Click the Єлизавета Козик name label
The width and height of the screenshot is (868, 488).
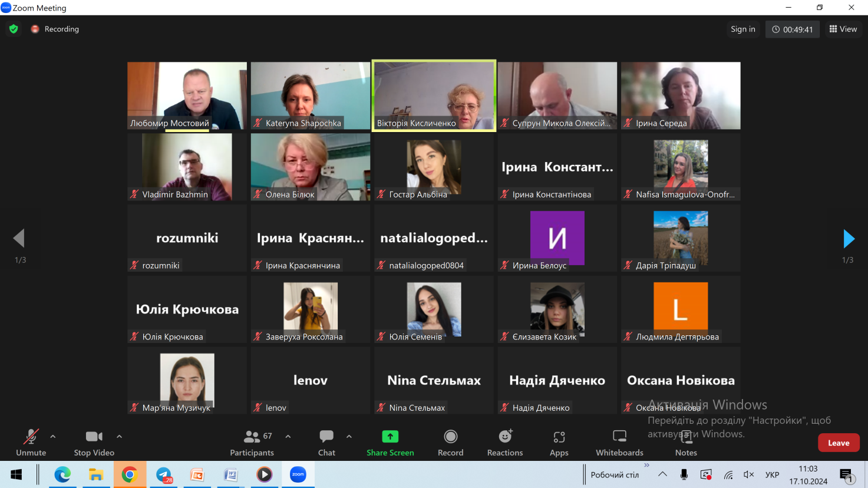click(x=544, y=337)
